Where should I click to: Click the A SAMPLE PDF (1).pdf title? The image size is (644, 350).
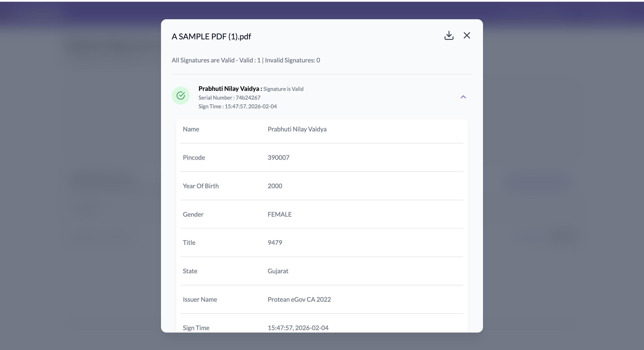[x=211, y=36]
